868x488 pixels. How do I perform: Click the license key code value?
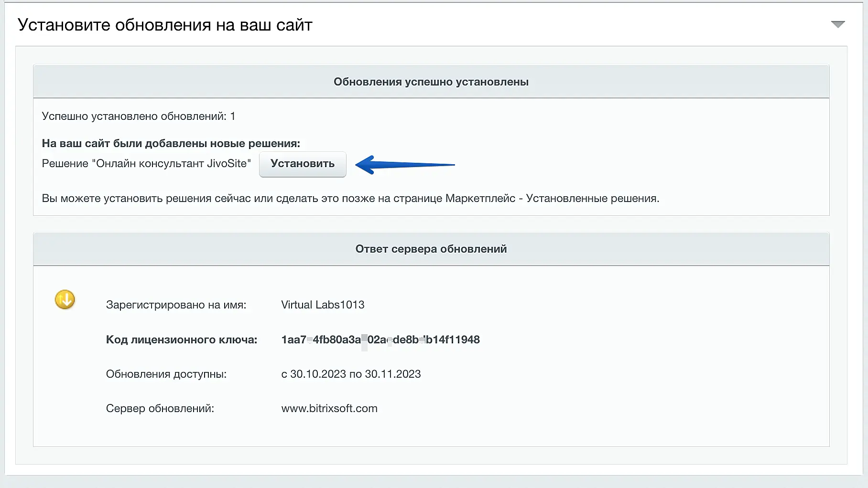tap(380, 339)
